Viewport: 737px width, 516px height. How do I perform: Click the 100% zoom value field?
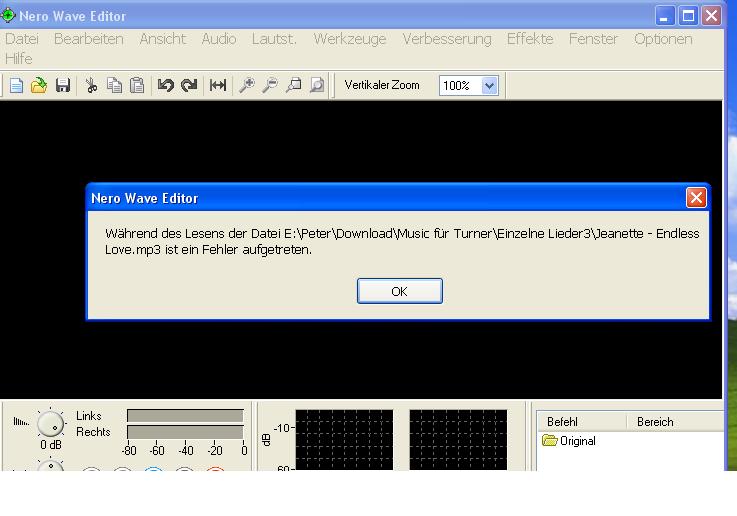point(461,86)
